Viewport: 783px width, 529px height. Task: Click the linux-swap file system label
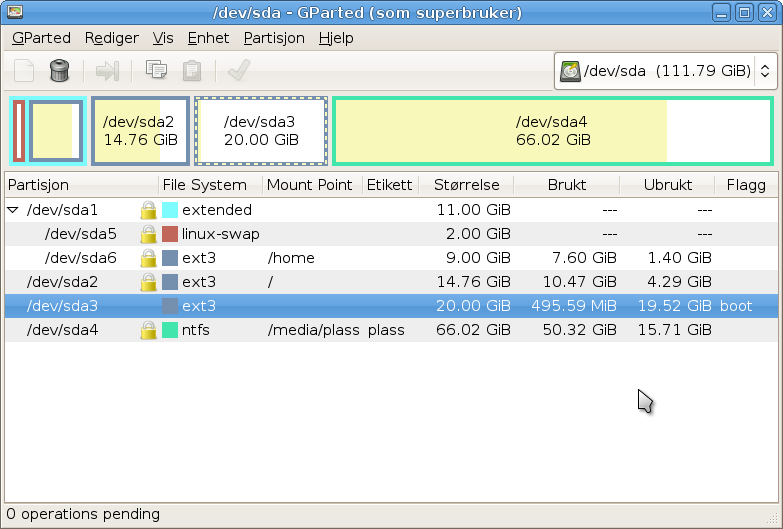[x=221, y=234]
